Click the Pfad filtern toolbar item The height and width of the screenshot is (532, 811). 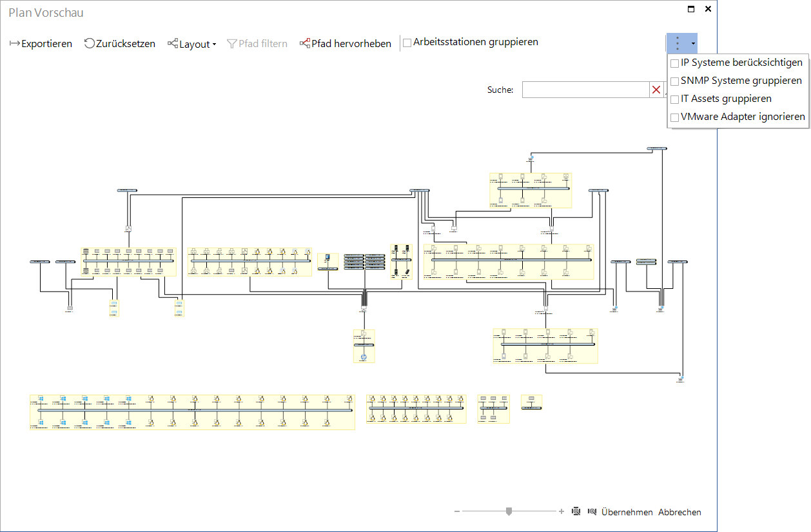[x=257, y=44]
